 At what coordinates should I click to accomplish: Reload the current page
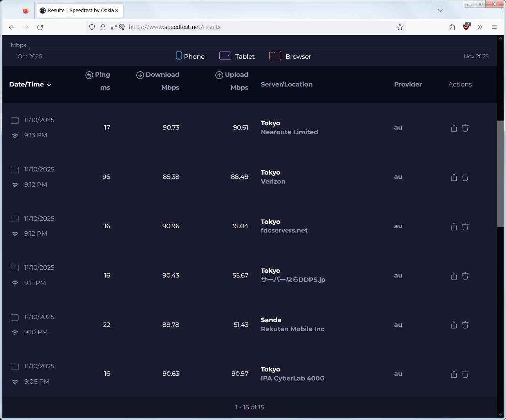[40, 27]
